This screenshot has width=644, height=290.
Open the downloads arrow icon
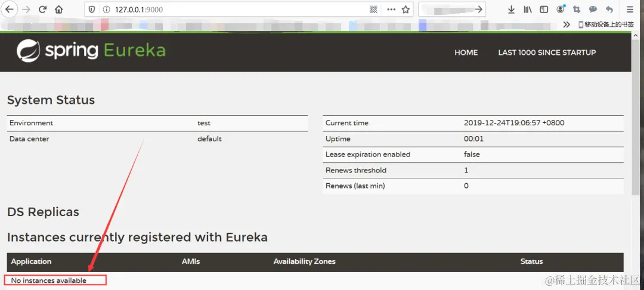click(x=512, y=10)
